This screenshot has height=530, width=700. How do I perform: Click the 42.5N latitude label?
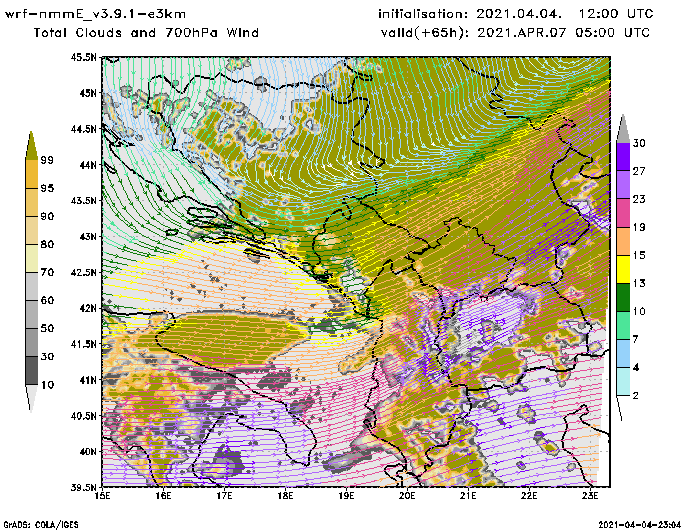point(83,272)
